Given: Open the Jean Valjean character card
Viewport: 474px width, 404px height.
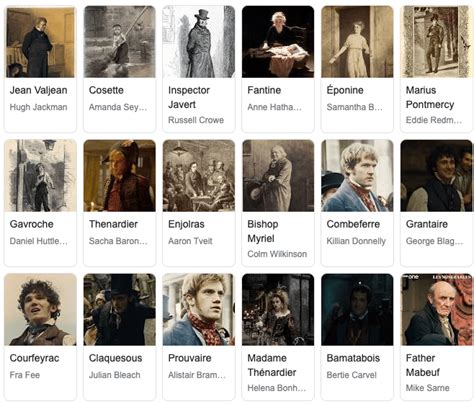Looking at the screenshot, I should 40,69.
